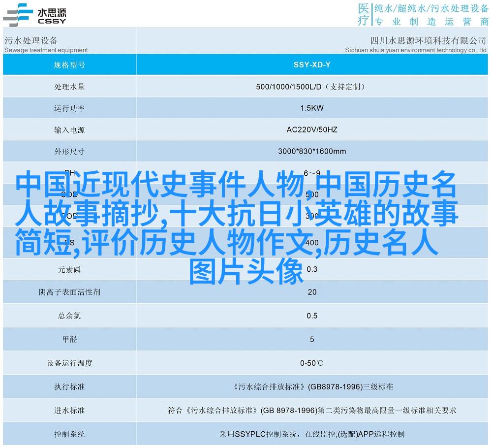Select the 阴离子表面活性剂 value 20
The image size is (492, 448).
pos(312,292)
